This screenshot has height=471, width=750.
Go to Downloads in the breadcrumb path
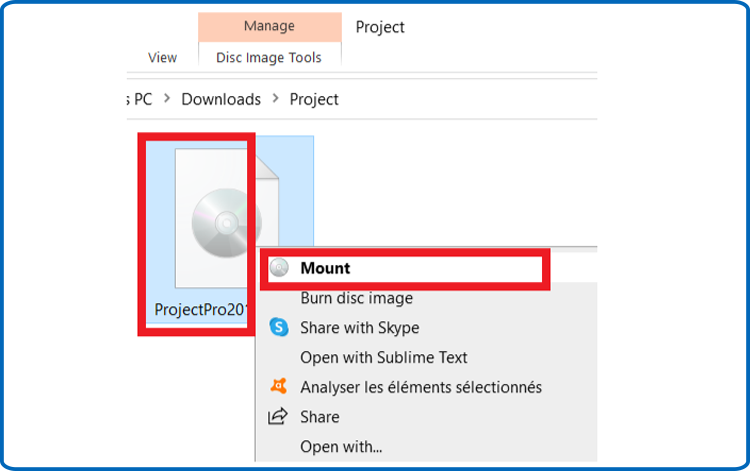pos(221,99)
